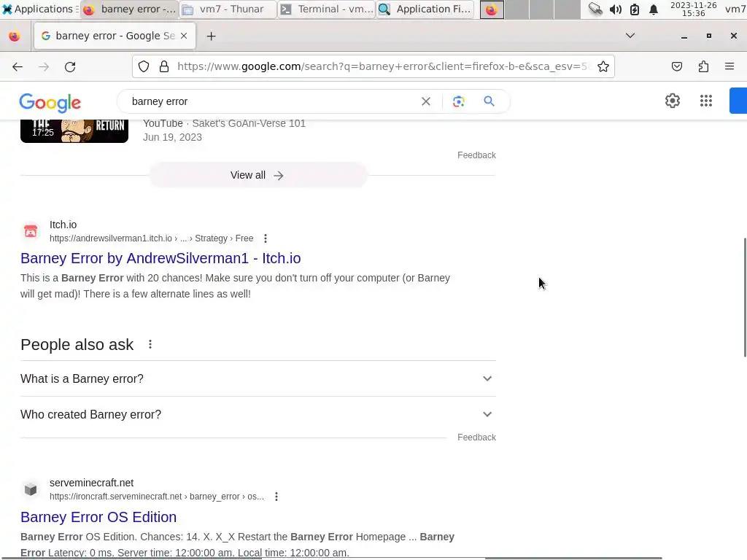Image resolution: width=747 pixels, height=560 pixels.
Task: Open the Firefox hamburger menu
Action: click(x=729, y=66)
